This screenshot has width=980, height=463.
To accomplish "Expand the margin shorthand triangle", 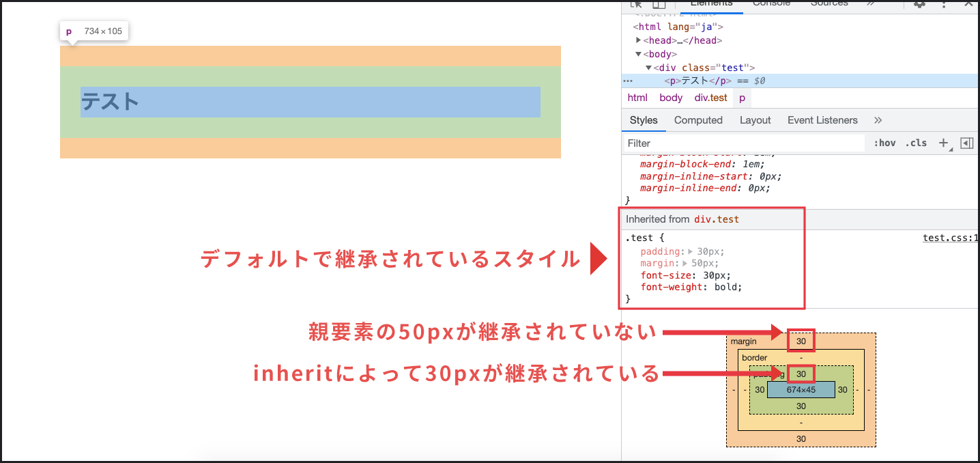I will pyautogui.click(x=684, y=263).
